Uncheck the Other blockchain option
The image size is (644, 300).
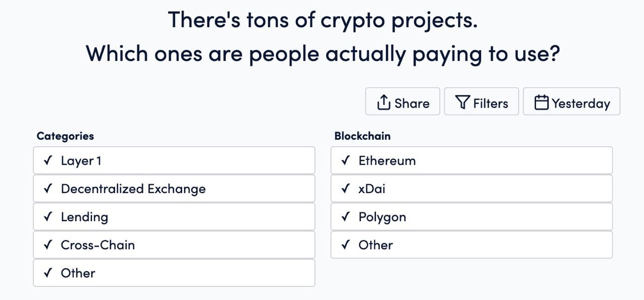(x=471, y=245)
